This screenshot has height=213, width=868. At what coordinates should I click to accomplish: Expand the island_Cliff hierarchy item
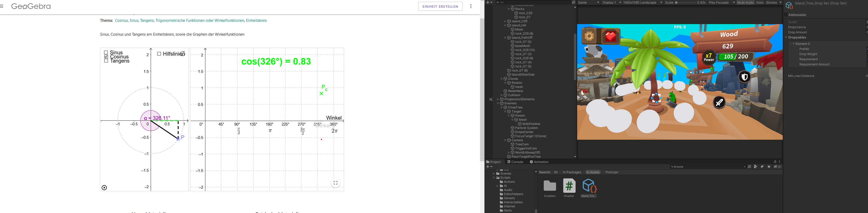[505, 21]
